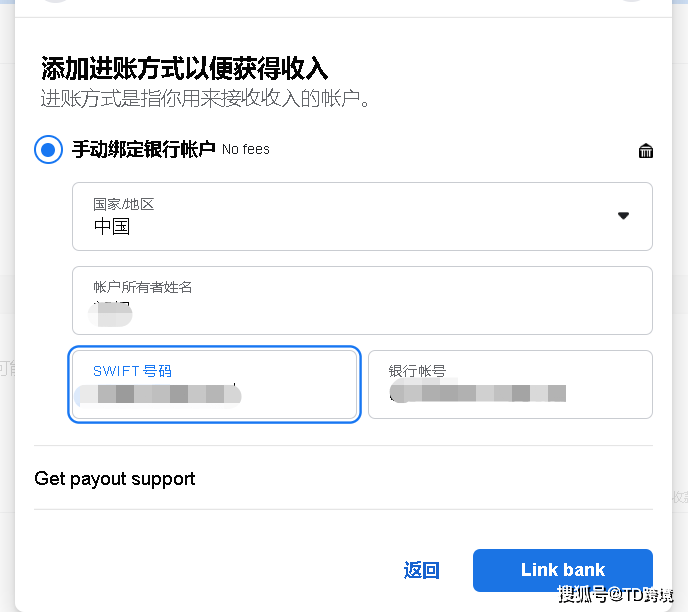Open Get payout support
688x612 pixels.
coord(115,479)
